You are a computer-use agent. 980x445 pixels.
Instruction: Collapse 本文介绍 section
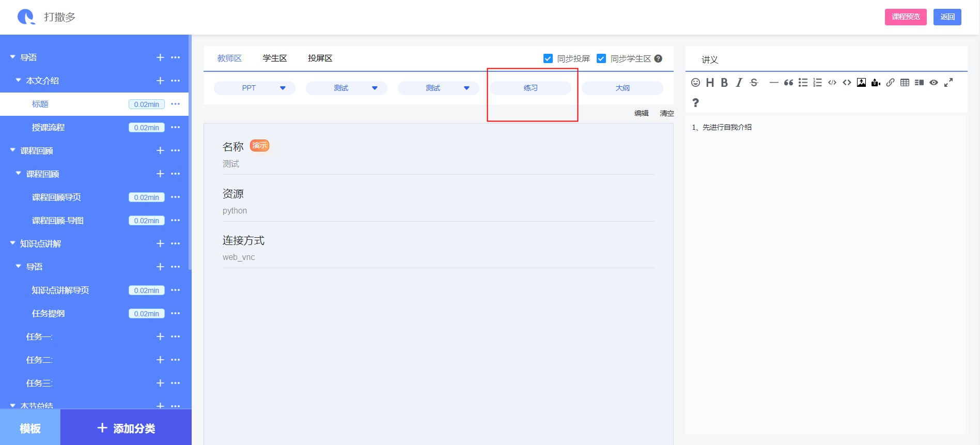(x=19, y=80)
